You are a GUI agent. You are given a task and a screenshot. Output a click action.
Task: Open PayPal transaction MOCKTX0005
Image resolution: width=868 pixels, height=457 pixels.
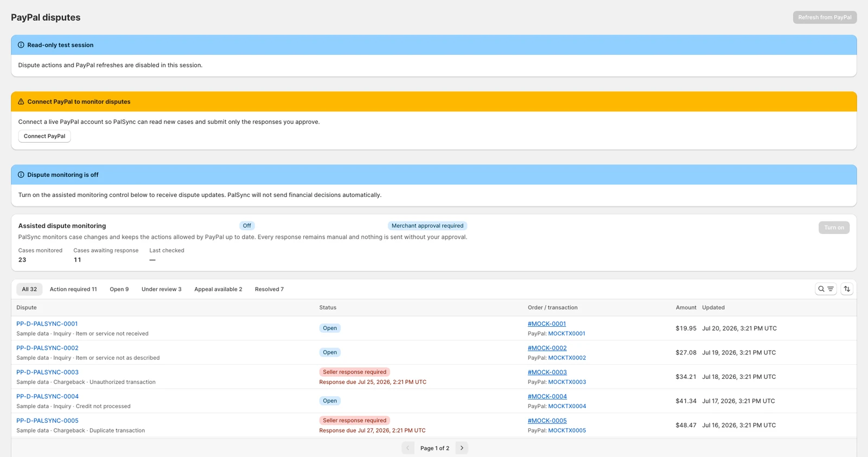click(567, 430)
